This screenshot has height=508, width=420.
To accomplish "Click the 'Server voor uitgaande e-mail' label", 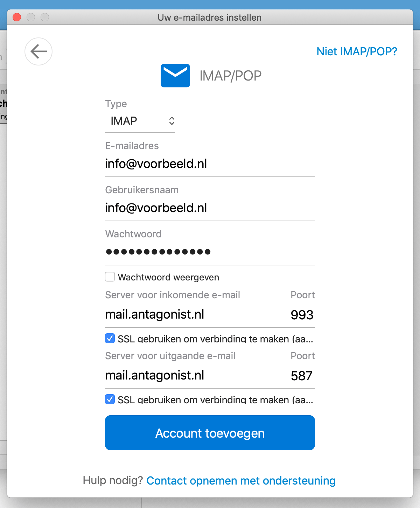I will point(170,356).
